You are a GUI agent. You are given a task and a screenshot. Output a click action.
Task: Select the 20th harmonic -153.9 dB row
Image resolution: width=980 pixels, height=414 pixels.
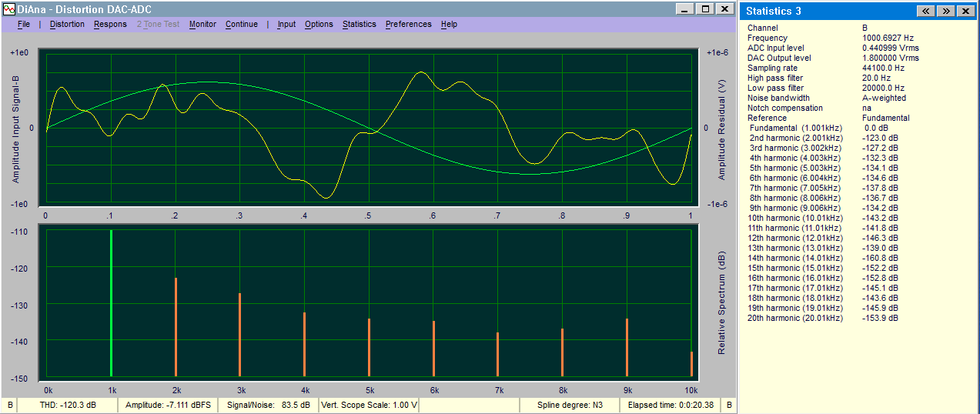(824, 318)
